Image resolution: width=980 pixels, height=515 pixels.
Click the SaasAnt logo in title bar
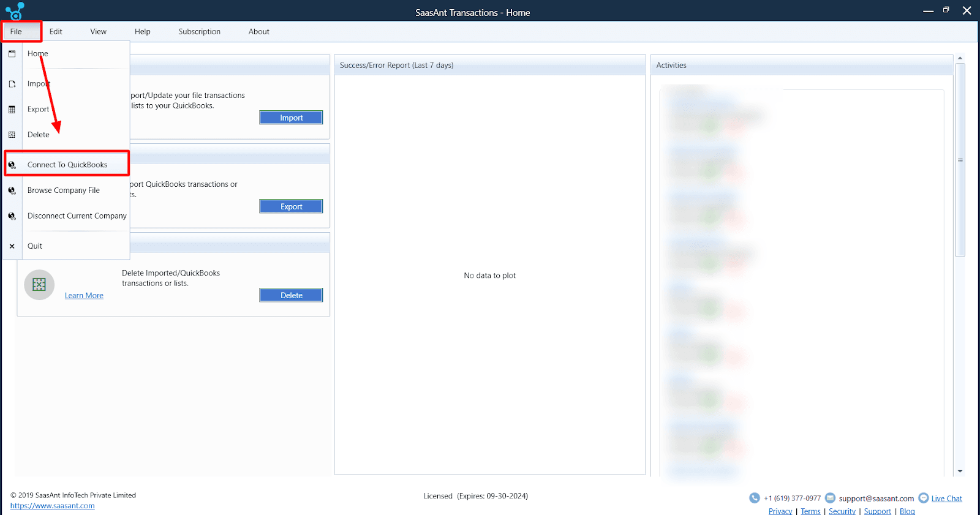15,11
